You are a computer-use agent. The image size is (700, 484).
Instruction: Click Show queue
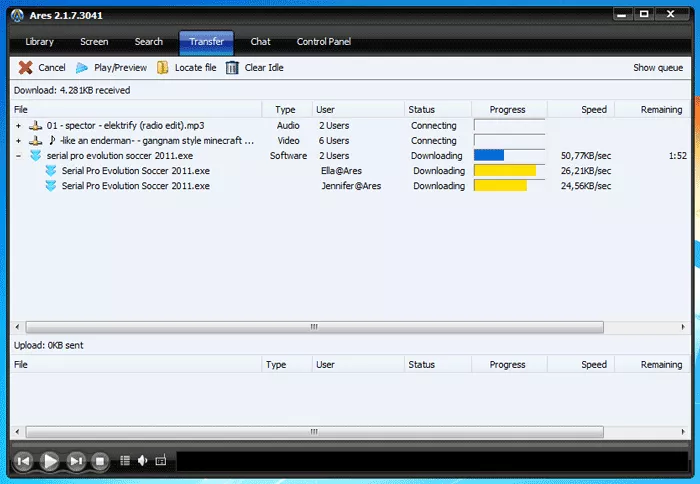tap(658, 67)
